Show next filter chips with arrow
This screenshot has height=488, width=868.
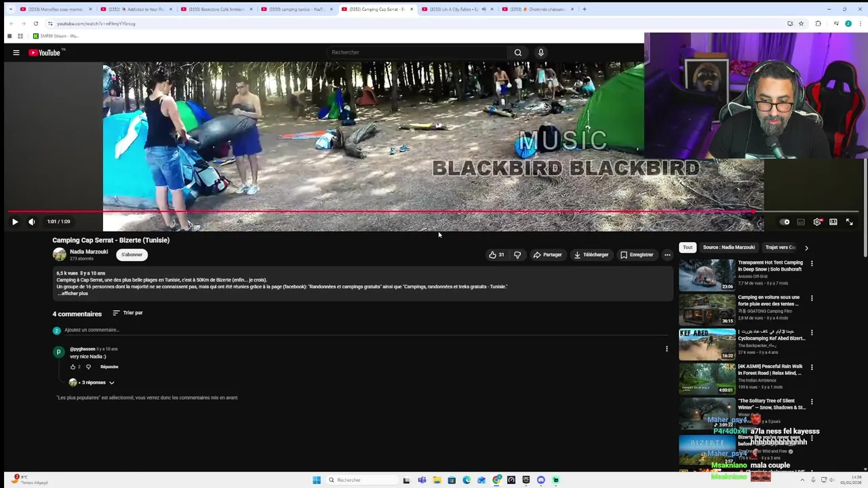(x=806, y=248)
